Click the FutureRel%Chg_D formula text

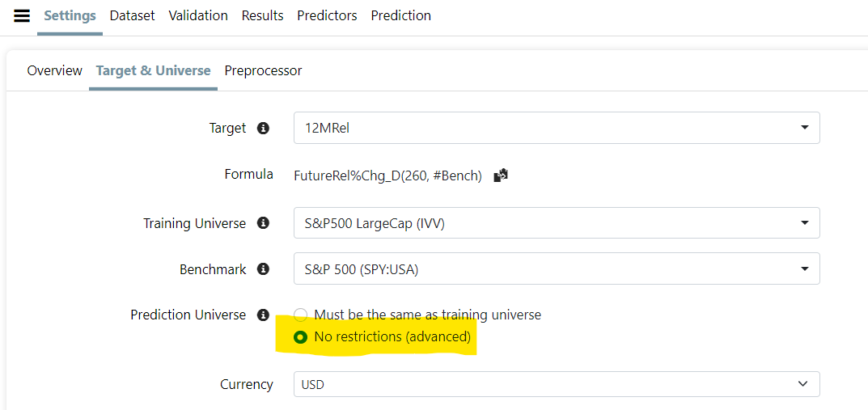point(387,175)
